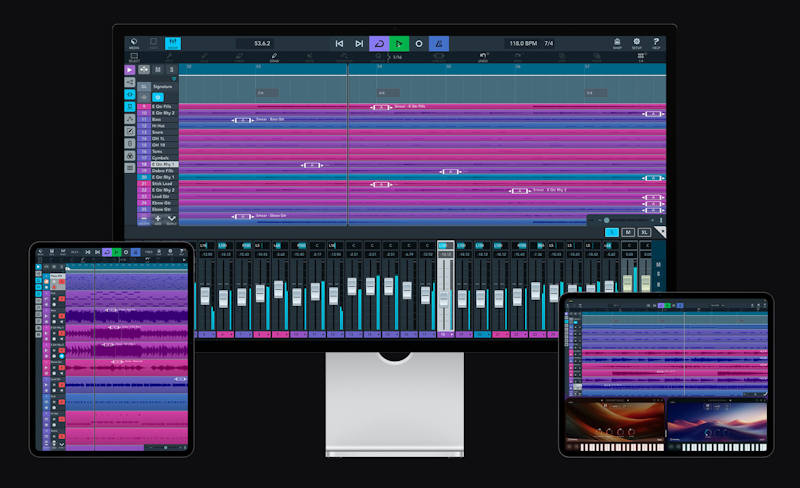Toggle the Metronome click
Screen dimensions: 800x488
[x=439, y=44]
